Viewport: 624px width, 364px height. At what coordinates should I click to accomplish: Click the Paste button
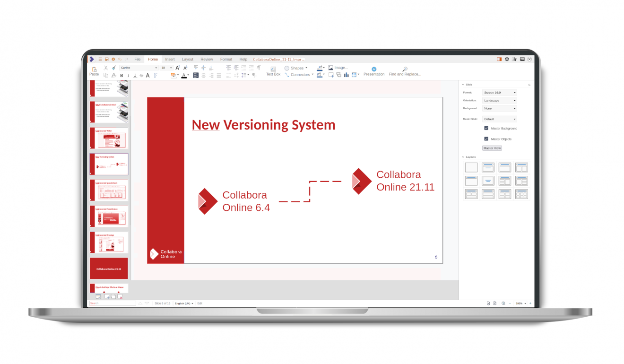point(94,71)
